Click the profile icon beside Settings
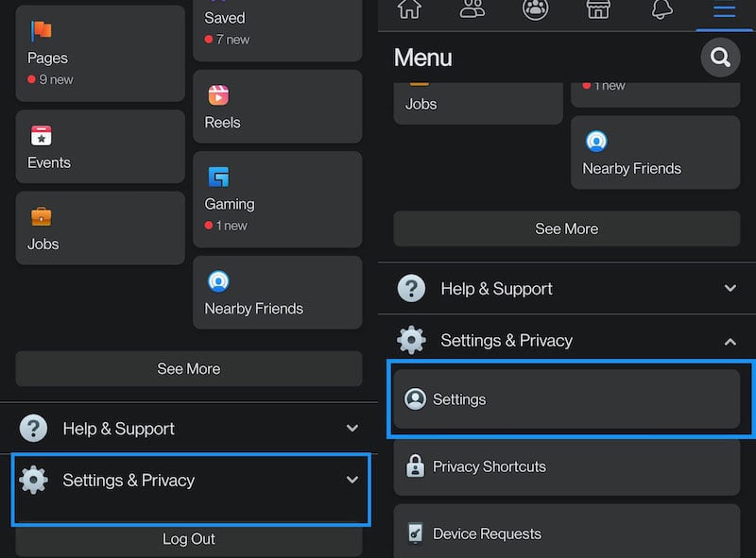 [415, 399]
